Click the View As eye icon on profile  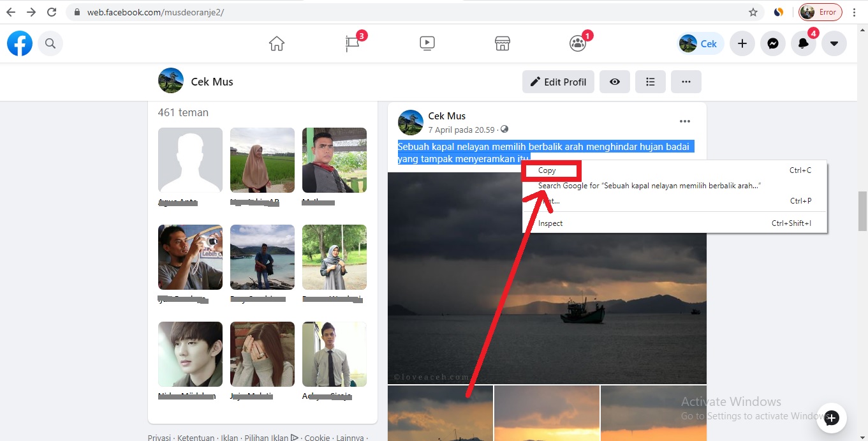point(614,82)
